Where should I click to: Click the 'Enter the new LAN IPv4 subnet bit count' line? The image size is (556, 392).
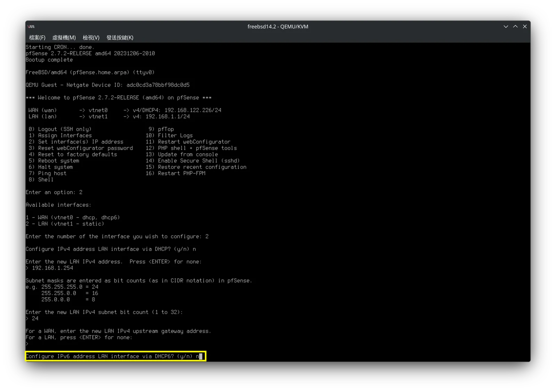tap(104, 312)
